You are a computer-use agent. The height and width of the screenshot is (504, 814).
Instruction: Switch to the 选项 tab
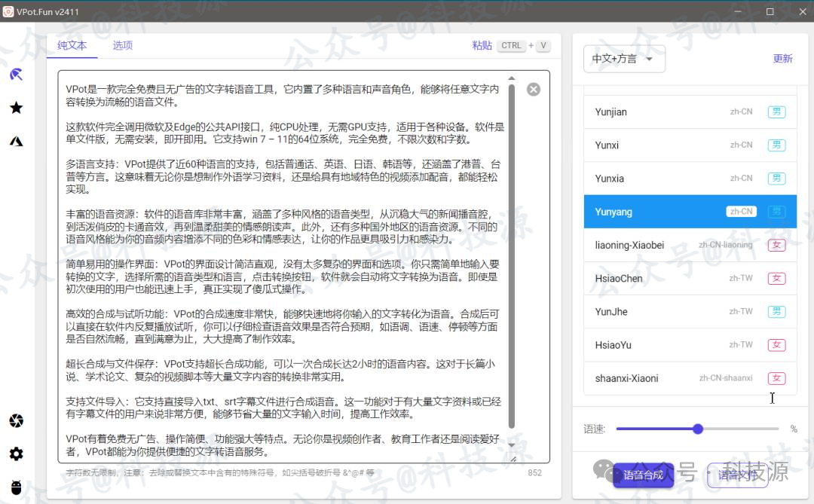[x=123, y=45]
